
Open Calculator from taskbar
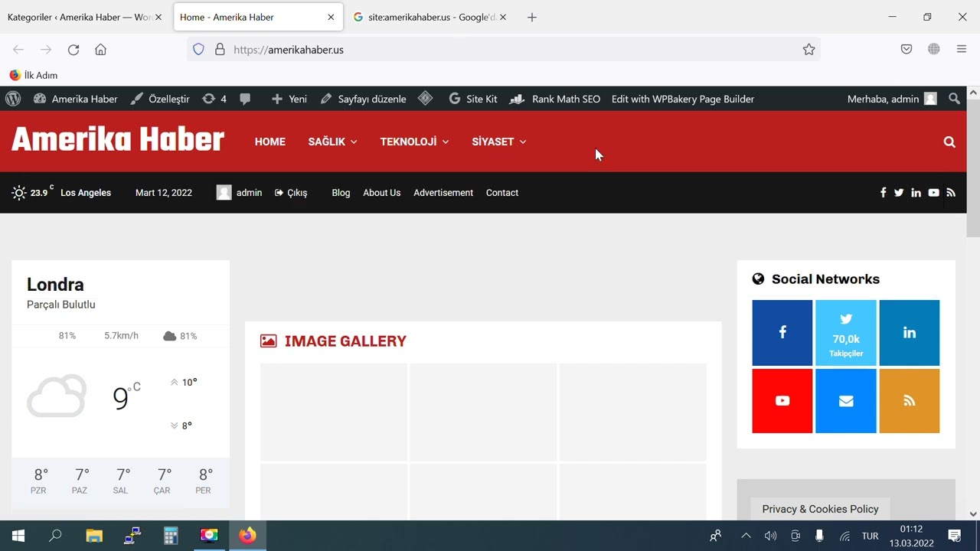tap(171, 536)
